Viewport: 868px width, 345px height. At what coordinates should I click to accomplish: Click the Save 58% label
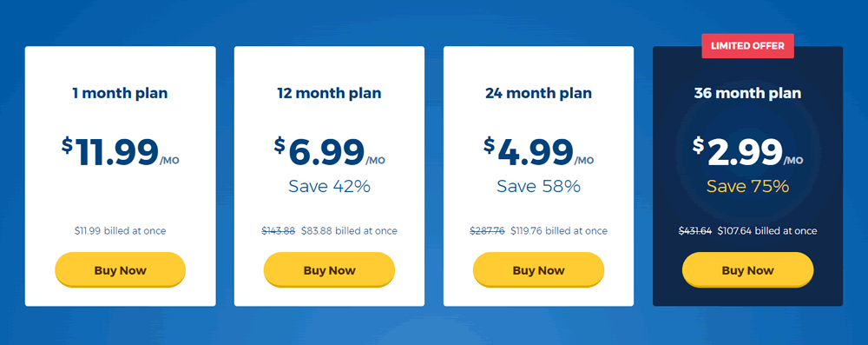(x=539, y=186)
